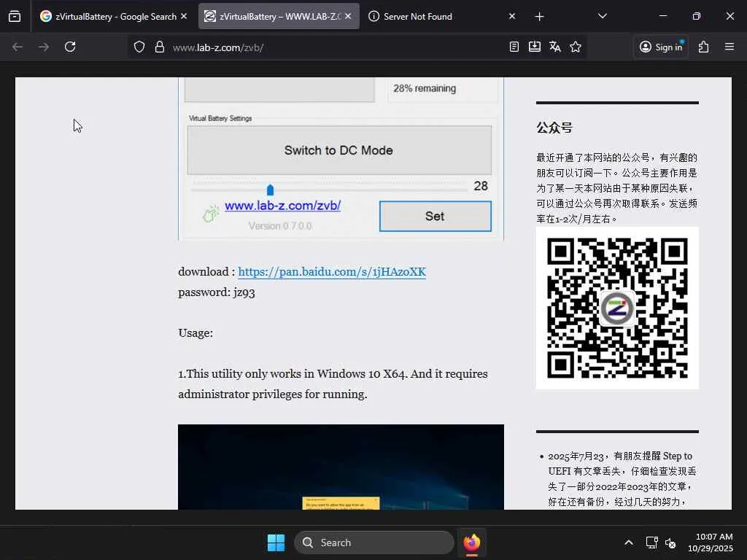Open the extensions puzzle icon
Image resolution: width=747 pixels, height=560 pixels.
tap(704, 47)
